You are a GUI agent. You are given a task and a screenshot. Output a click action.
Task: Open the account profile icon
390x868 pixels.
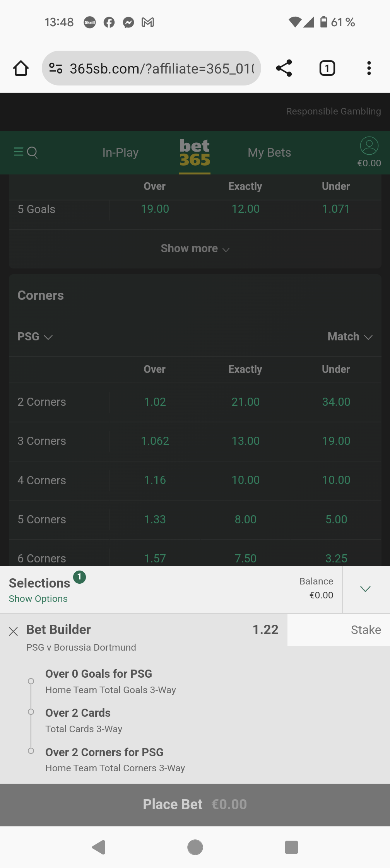[369, 146]
